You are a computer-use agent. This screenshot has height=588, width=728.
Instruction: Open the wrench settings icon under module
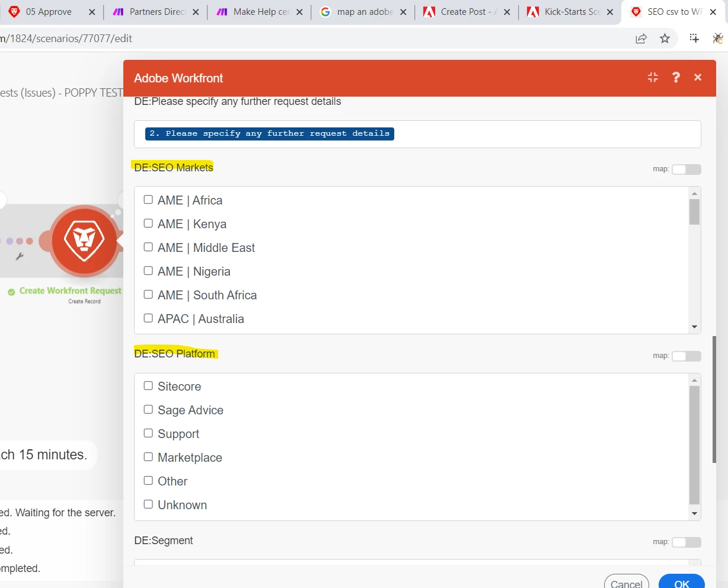click(x=20, y=257)
